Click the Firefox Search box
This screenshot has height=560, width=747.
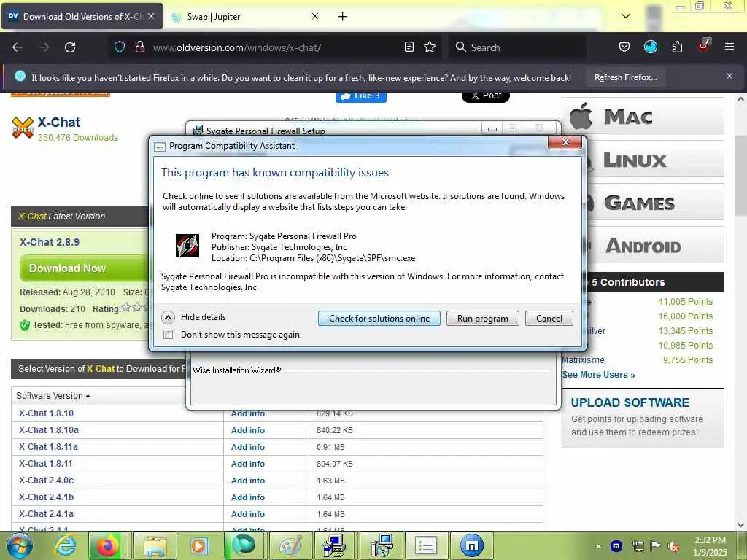pos(517,47)
